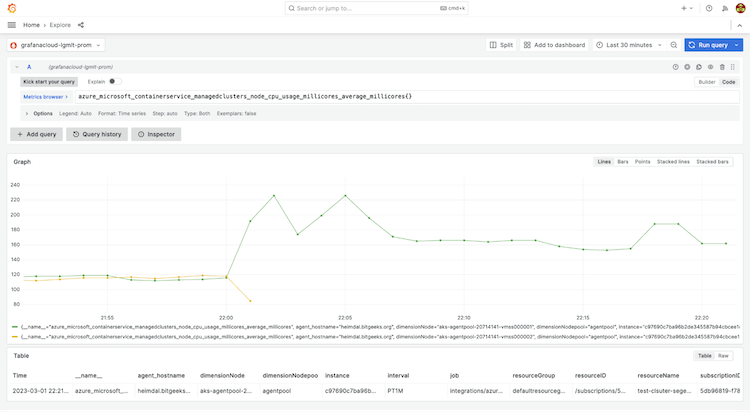Open the hamburger navigation menu
Viewport: 750px width, 412px height.
pos(12,25)
